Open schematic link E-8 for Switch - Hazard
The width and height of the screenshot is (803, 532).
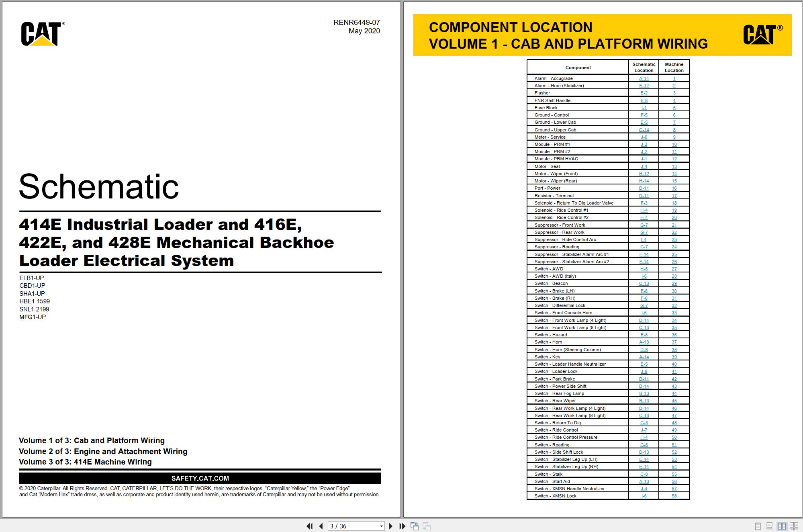(644, 335)
